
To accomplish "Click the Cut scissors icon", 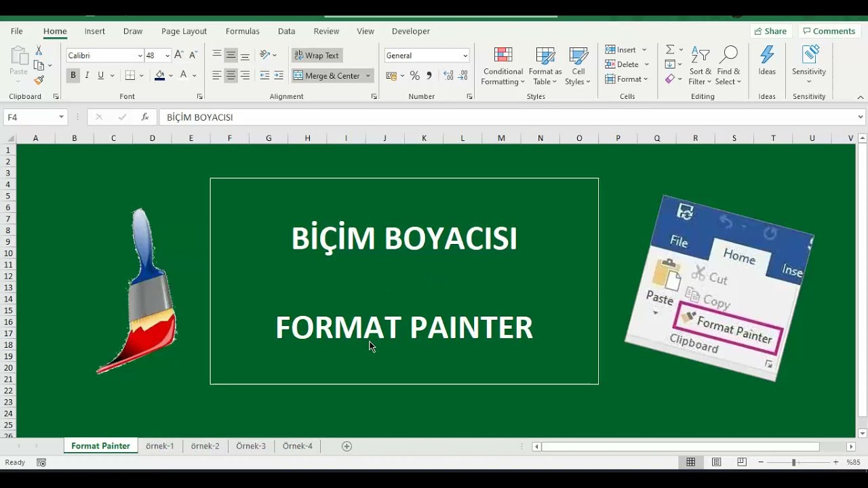I will [x=39, y=51].
